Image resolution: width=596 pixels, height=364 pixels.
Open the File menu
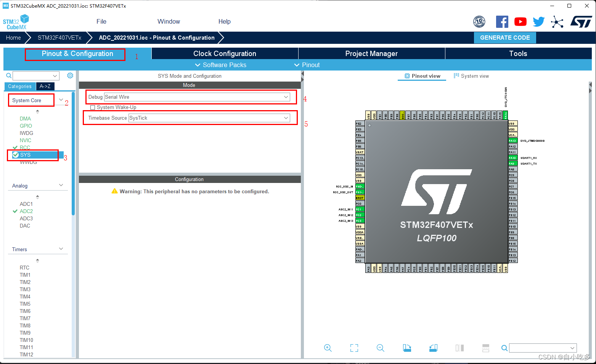(101, 22)
